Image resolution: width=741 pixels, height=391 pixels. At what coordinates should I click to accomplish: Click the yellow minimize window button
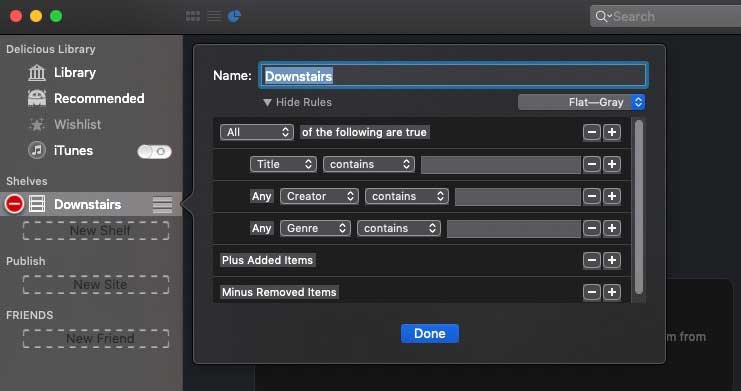point(36,17)
